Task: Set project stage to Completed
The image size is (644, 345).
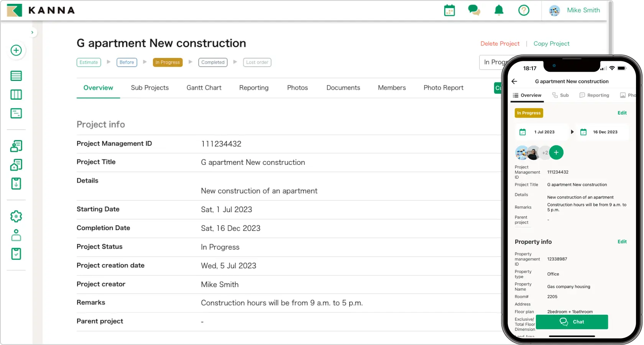Action: pos(213,62)
